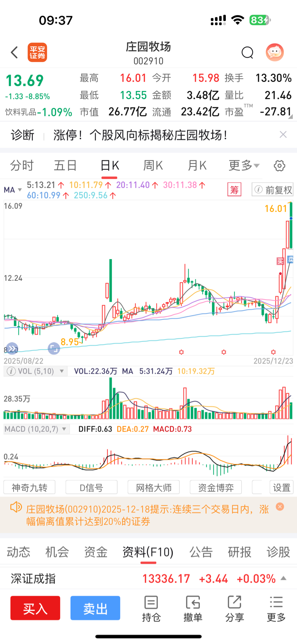Tap the DIFF:0.63 MACD reading
This screenshot has height=644, width=297.
(x=95, y=429)
